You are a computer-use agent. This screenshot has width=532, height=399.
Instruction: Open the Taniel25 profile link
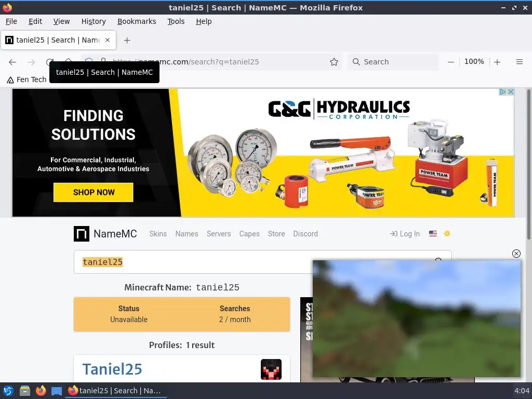point(112,369)
